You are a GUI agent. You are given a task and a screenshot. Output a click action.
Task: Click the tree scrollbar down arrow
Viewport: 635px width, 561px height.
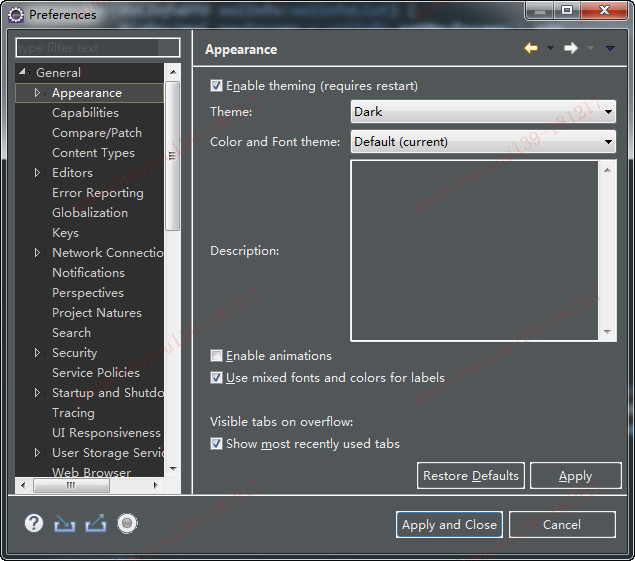click(173, 469)
